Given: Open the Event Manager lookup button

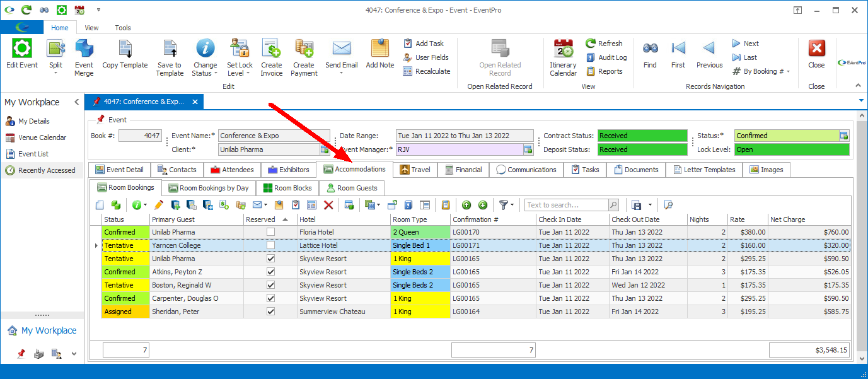Looking at the screenshot, I should click(528, 149).
